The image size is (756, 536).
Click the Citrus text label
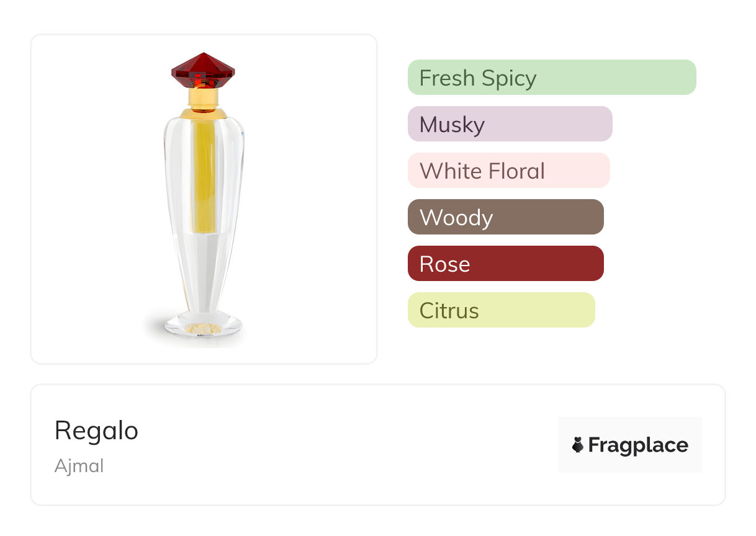click(449, 311)
